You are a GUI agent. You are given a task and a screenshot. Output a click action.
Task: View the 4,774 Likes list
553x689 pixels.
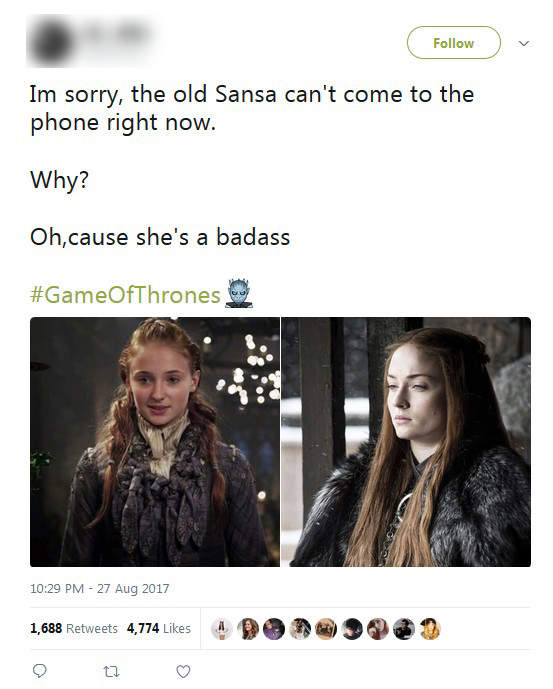point(159,628)
